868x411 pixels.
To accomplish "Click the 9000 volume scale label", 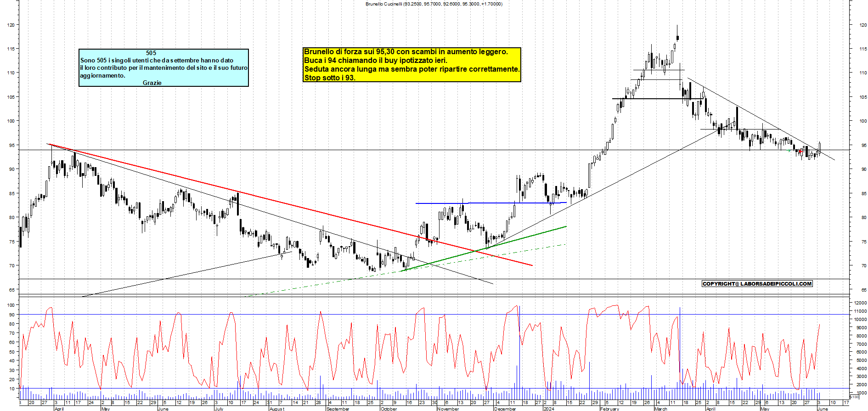I will pos(861,328).
